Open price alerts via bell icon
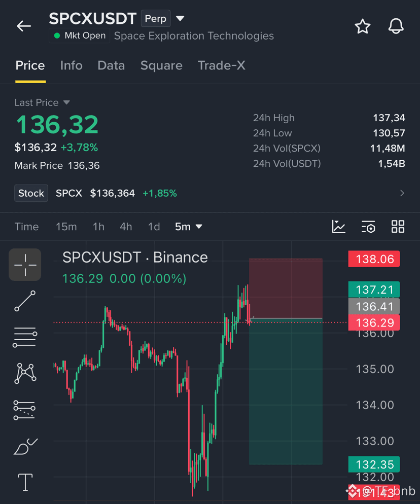Screen dimensions: 420x504 396,26
